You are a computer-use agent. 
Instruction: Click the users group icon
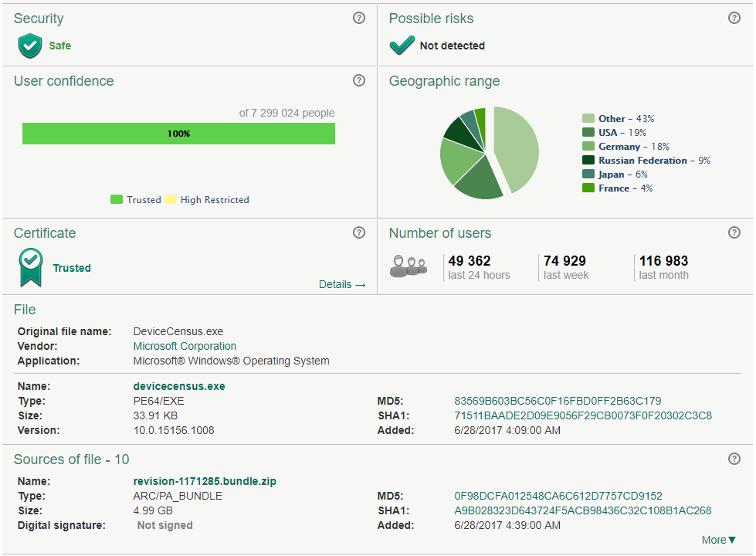pos(409,266)
